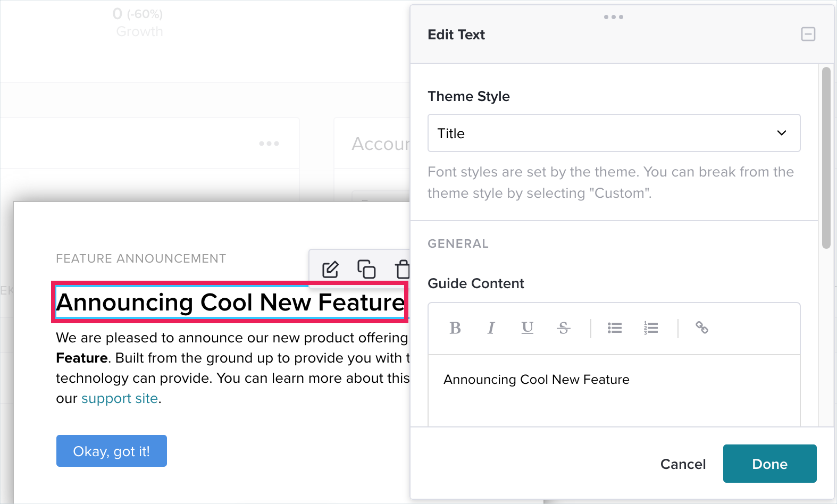
Task: Click into the Guide Content text field
Action: pos(614,390)
